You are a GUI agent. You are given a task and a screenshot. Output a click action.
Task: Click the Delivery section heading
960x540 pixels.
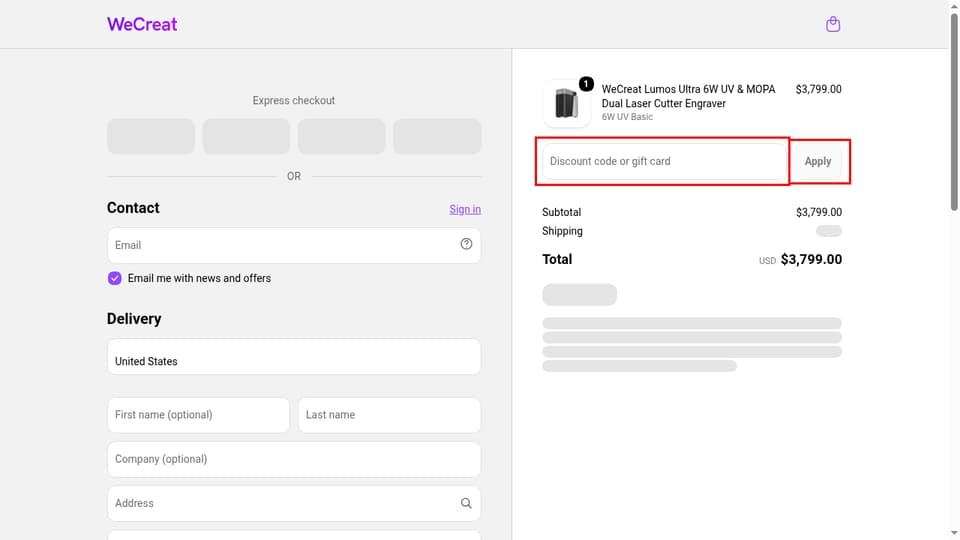(134, 319)
